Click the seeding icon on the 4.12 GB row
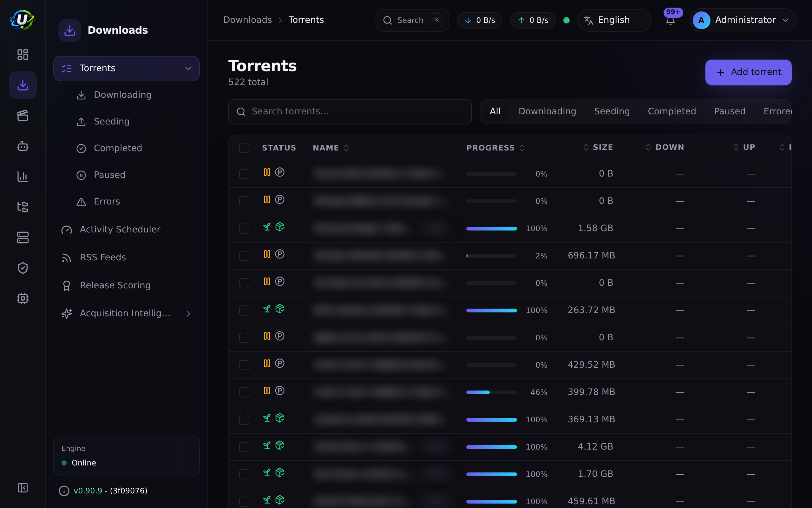The height and width of the screenshot is (508, 812). 267,445
